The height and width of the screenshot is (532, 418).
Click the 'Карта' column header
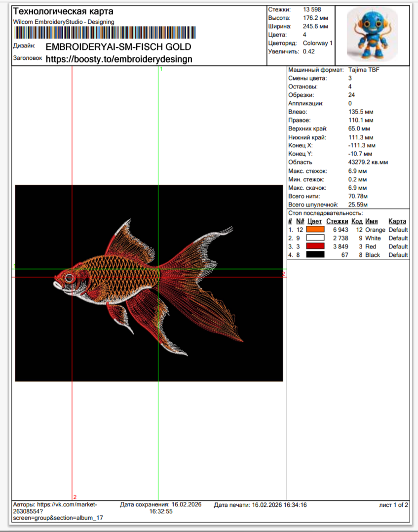click(x=397, y=221)
